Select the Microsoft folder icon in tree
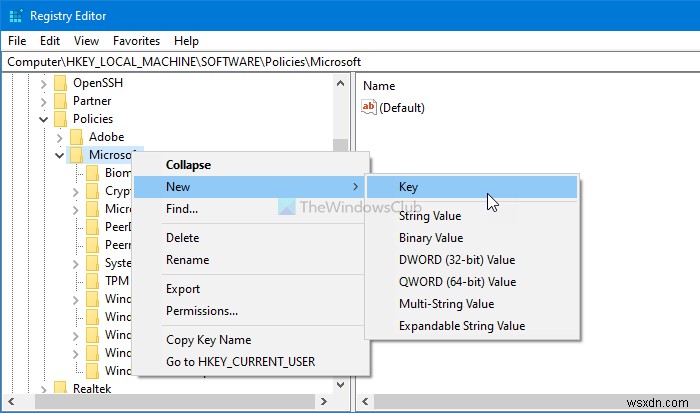The width and height of the screenshot is (700, 413). 76,155
